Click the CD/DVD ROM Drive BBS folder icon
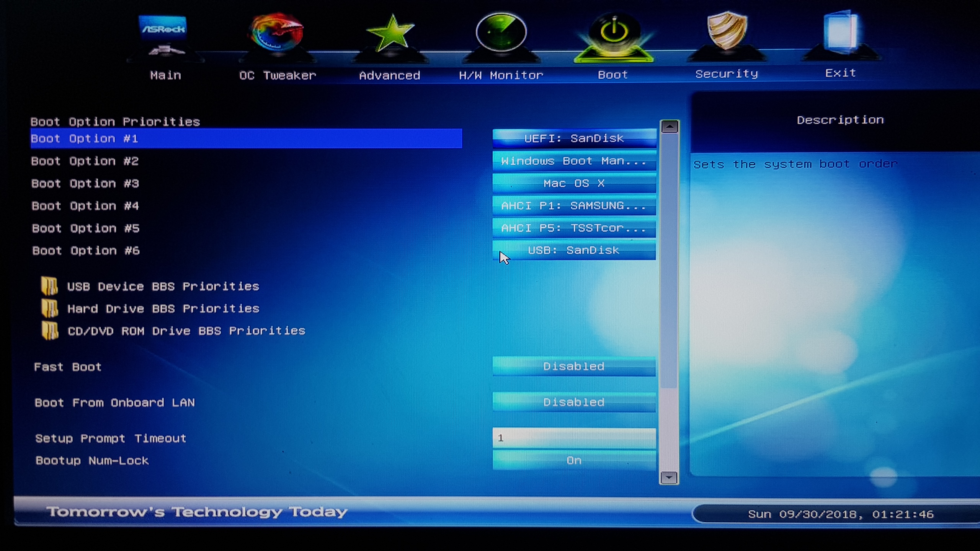This screenshot has height=551, width=980. coord(50,331)
